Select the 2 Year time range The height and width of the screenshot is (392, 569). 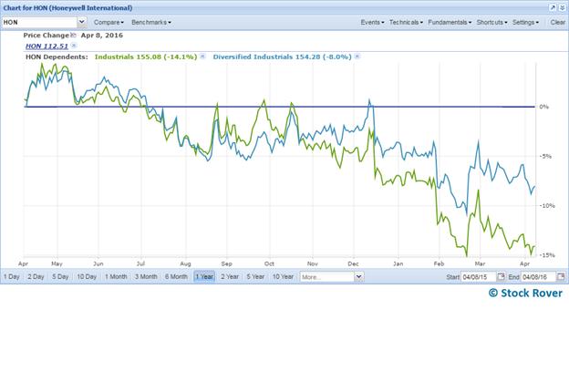tap(230, 277)
